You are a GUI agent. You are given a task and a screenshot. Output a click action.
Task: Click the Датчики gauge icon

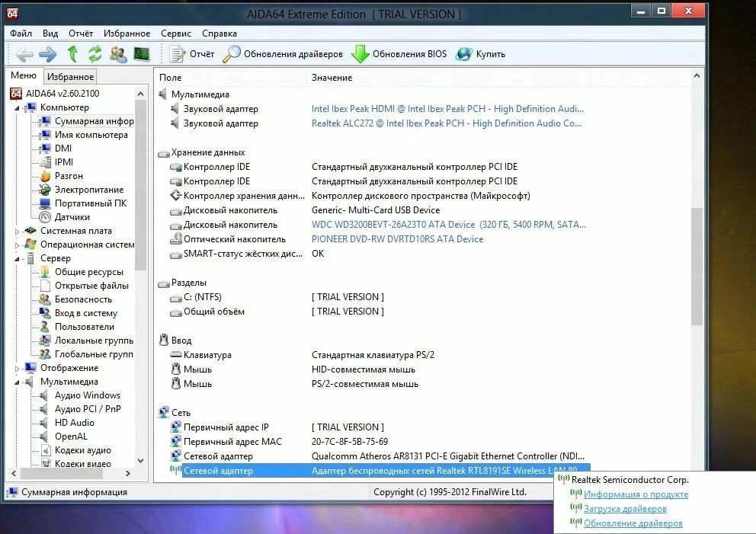tap(45, 217)
